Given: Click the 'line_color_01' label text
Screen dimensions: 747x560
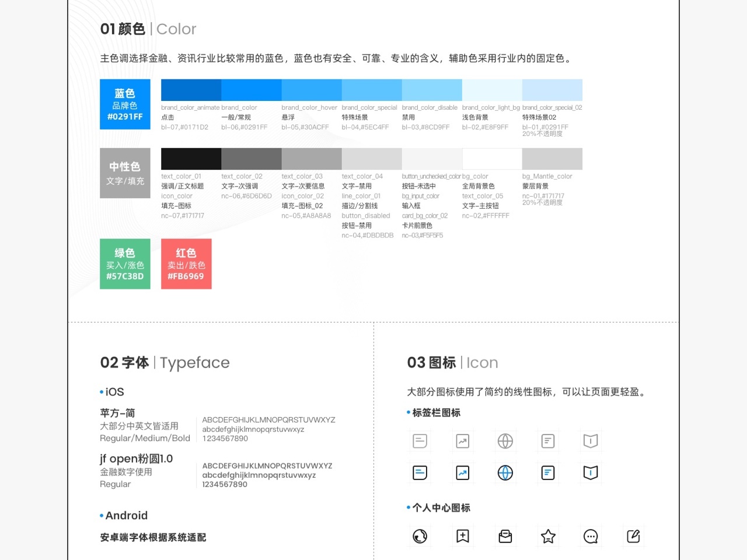Looking at the screenshot, I should pyautogui.click(x=361, y=196).
